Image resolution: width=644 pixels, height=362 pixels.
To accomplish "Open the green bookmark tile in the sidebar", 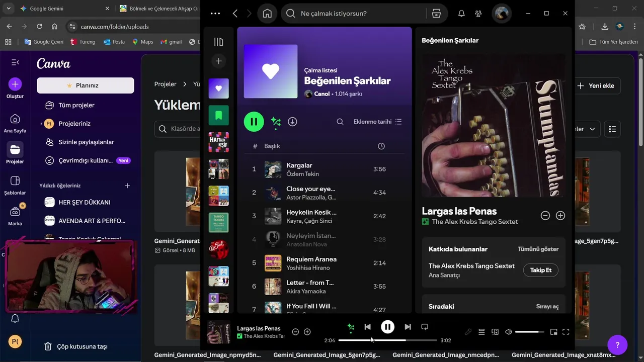I will click(219, 116).
